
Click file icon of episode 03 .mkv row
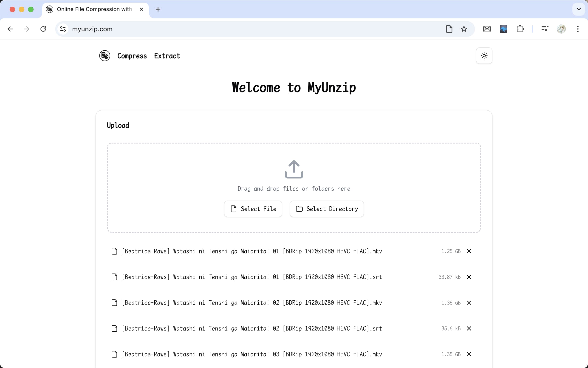pos(114,354)
